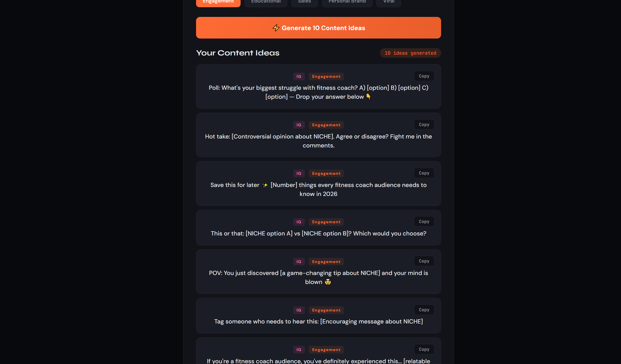Viewport: 621px width, 364px height.
Task: Click the Engagement label on the Hot take card
Action: [326, 125]
